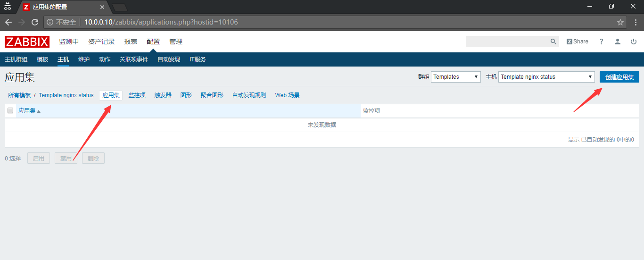Screen dimensions: 644x260
Task: Open the 监测中 top menu
Action: tap(69, 42)
